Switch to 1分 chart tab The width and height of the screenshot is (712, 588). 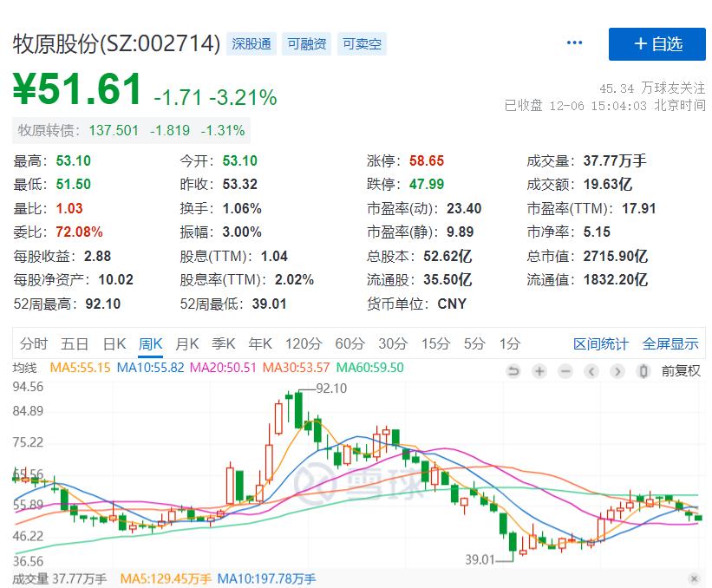pos(509,343)
